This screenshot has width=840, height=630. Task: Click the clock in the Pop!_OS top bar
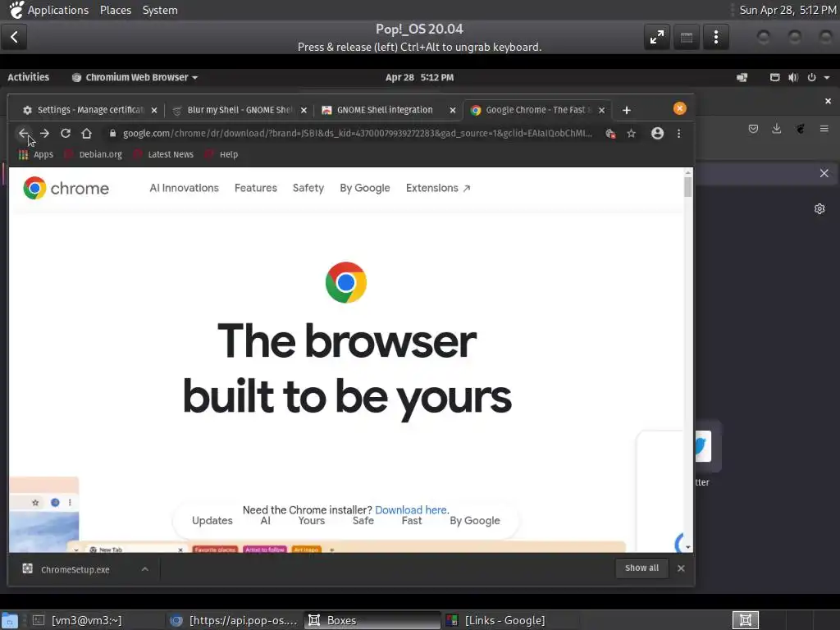[x=419, y=78]
